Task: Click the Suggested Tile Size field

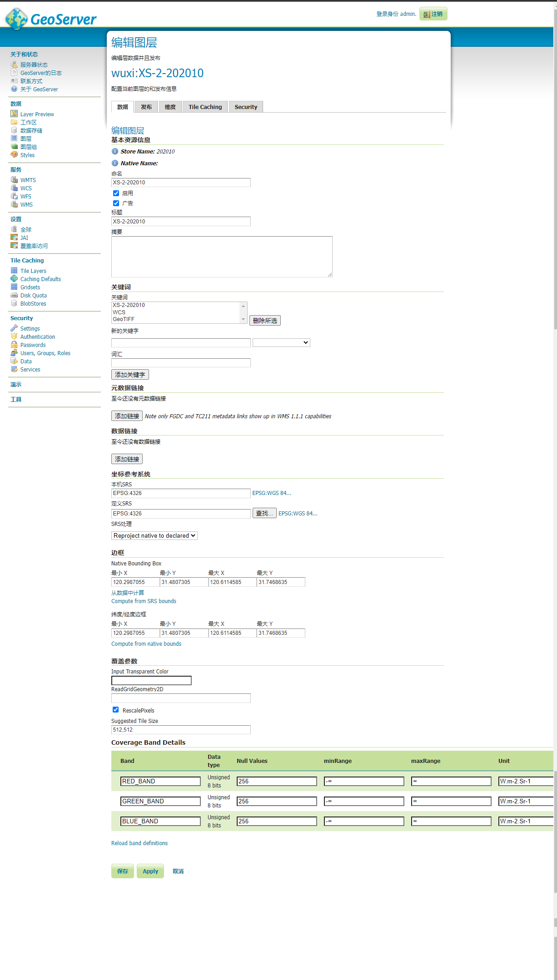Action: [x=181, y=730]
